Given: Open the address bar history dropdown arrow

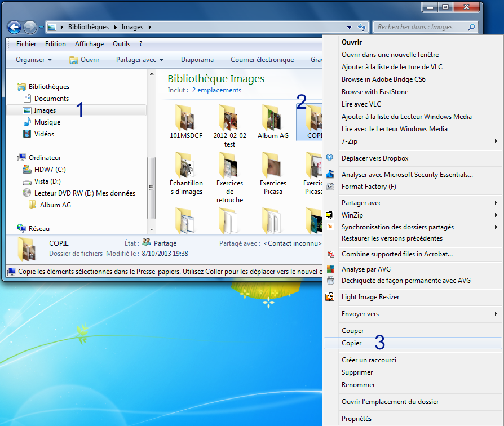Looking at the screenshot, I should tap(349, 27).
